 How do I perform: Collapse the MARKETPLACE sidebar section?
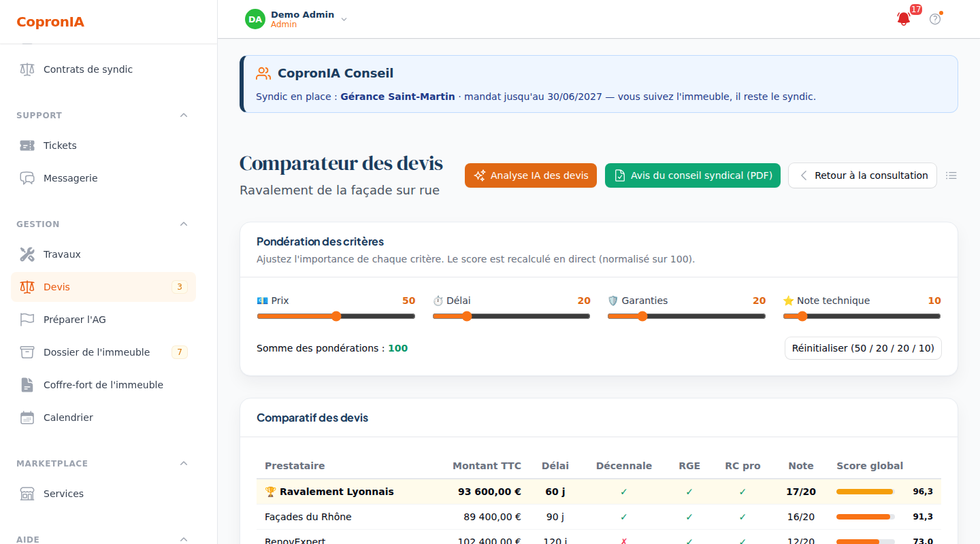184,464
